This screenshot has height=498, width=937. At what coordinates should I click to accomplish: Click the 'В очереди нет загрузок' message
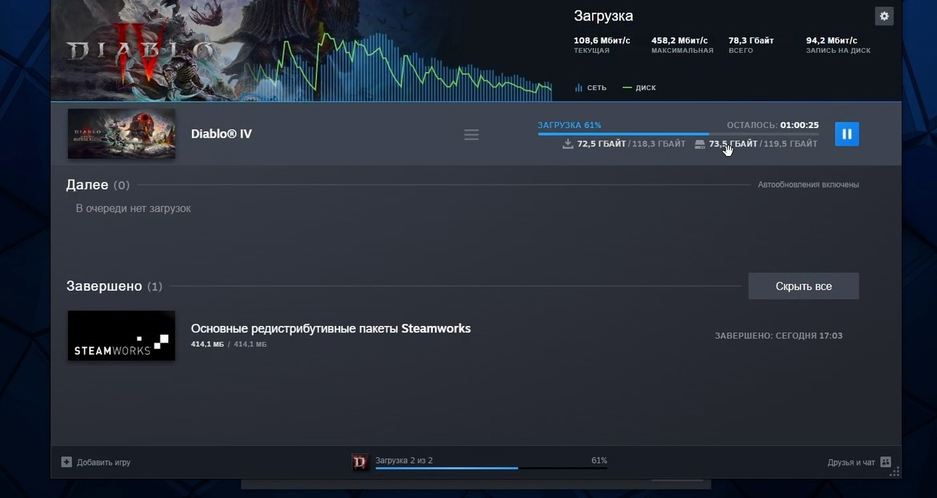coord(133,209)
